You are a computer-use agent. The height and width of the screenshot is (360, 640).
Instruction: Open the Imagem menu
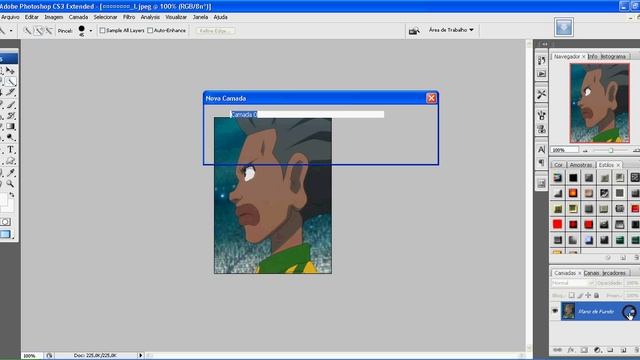pos(53,17)
